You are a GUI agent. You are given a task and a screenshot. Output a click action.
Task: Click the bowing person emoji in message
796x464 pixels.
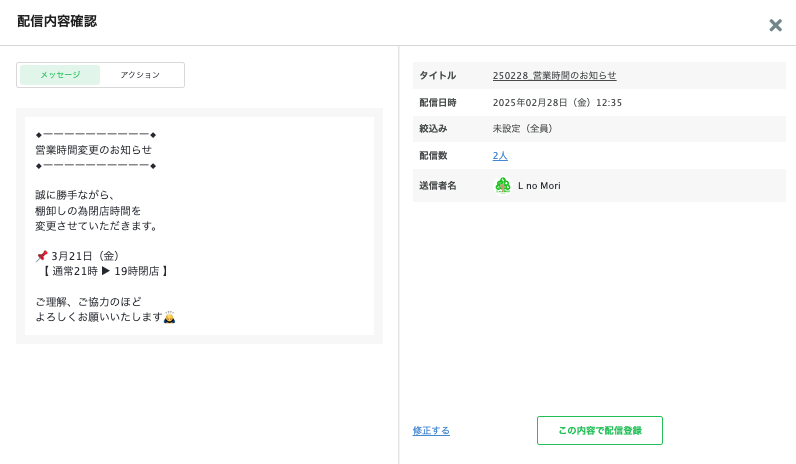(169, 317)
